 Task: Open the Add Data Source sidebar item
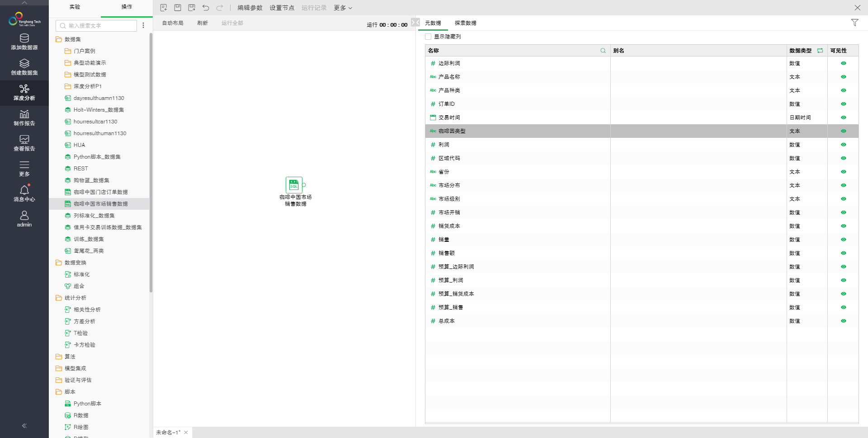tap(24, 42)
